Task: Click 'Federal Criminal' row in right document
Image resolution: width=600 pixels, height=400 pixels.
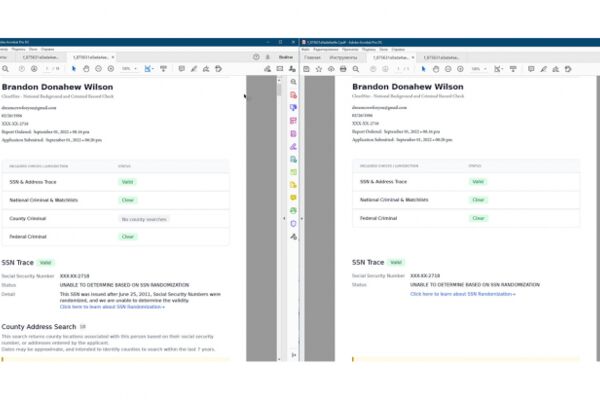Action: [466, 218]
